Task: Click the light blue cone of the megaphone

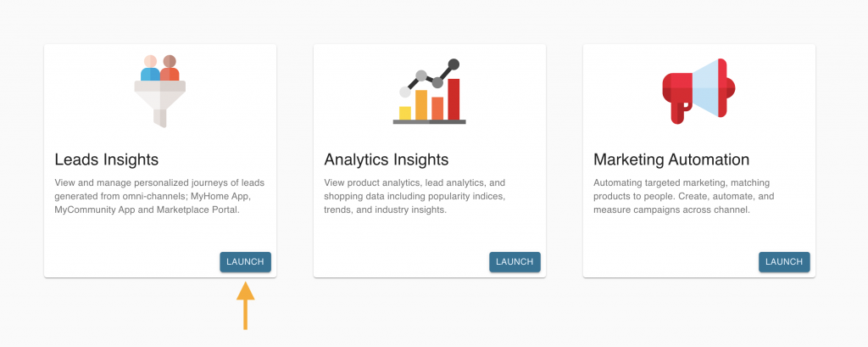Action: (x=706, y=88)
